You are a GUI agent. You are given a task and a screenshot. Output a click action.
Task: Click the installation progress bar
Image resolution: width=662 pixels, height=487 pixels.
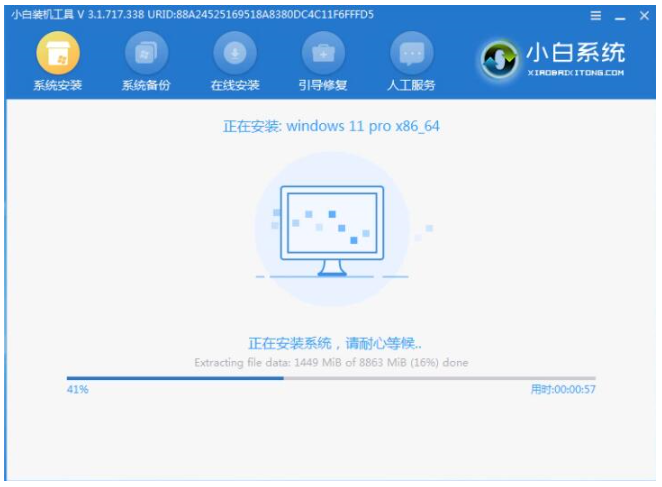[x=331, y=378]
